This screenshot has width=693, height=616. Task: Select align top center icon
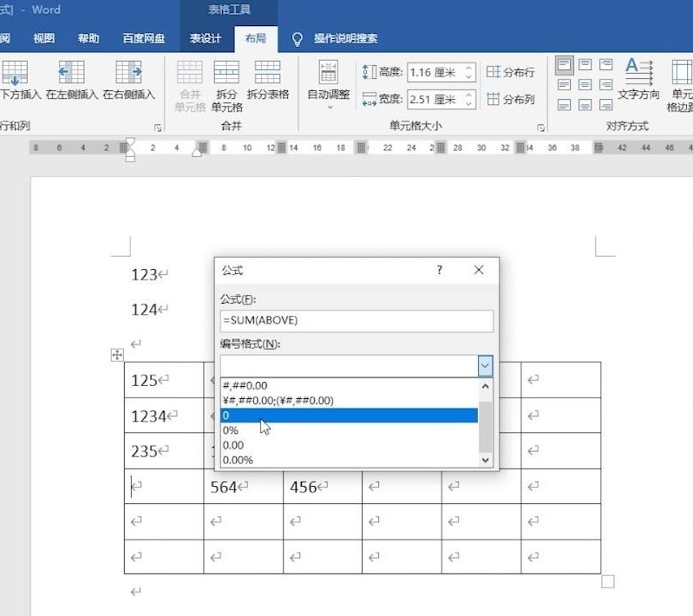pyautogui.click(x=585, y=65)
